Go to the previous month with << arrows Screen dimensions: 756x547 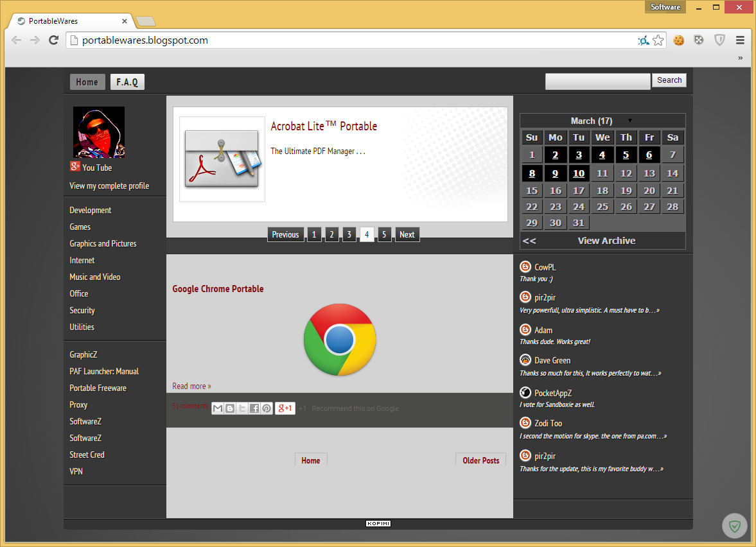tap(529, 241)
